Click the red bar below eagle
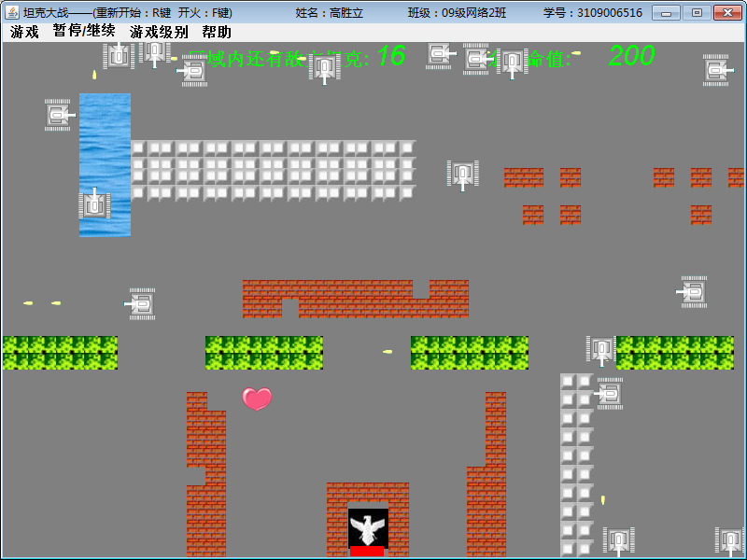This screenshot has height=560, width=747. coord(367,551)
